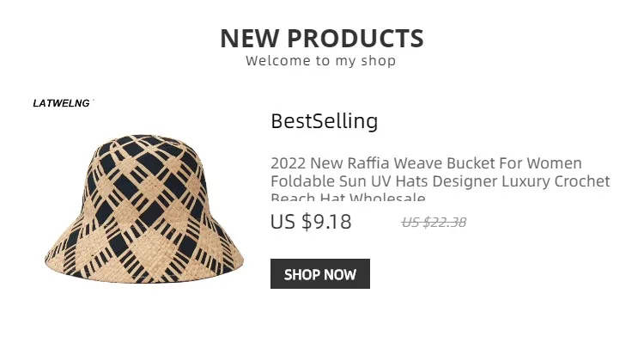The width and height of the screenshot is (644, 361).
Task: Click the LATWELNG brand logo
Action: pyautogui.click(x=61, y=103)
